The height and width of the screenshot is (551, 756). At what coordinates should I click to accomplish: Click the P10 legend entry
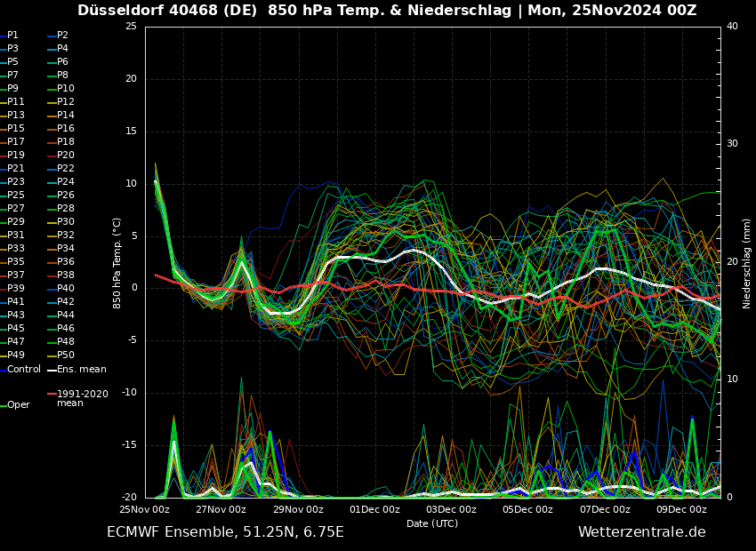(x=66, y=89)
